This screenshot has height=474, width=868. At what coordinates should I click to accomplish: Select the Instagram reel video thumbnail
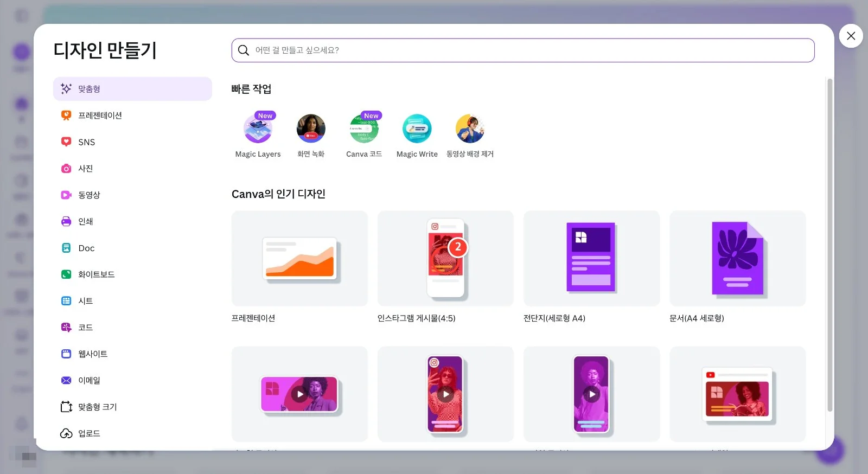pos(445,394)
